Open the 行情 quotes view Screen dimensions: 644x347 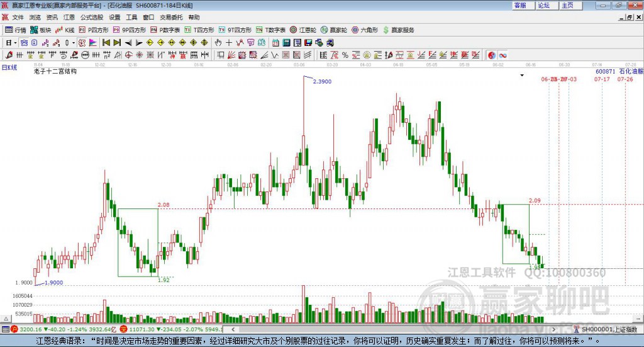16,30
